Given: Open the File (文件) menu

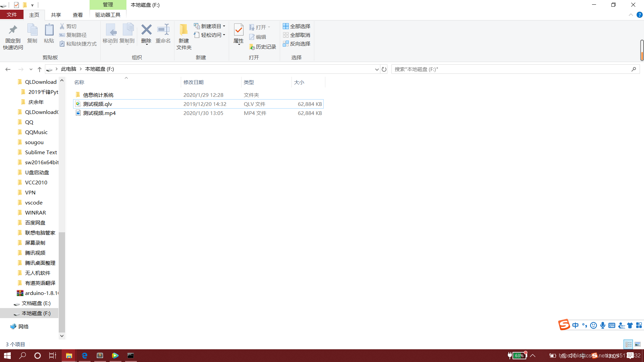Looking at the screenshot, I should tap(12, 15).
